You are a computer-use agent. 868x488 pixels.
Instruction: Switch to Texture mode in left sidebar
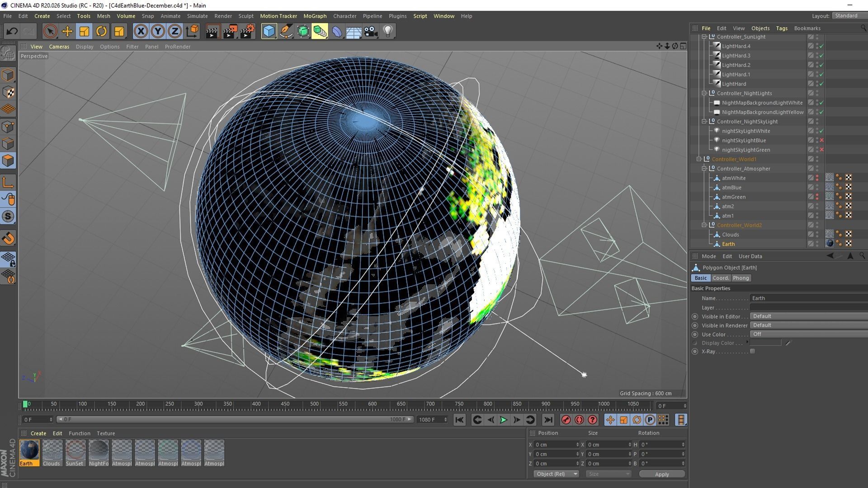[8, 92]
